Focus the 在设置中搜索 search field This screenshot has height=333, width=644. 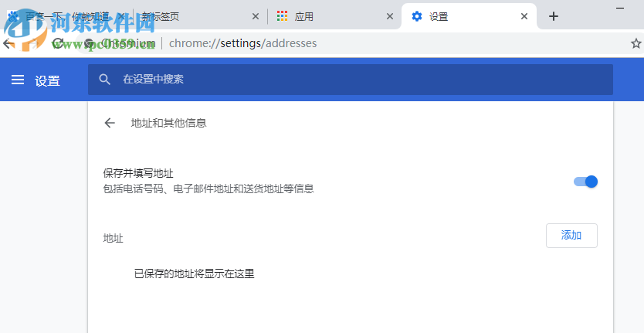click(351, 80)
